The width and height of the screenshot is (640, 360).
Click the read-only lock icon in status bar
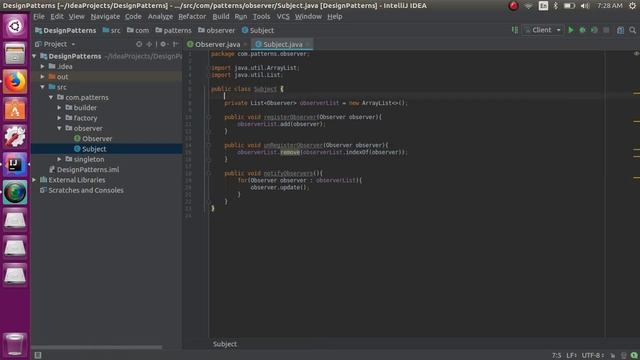613,356
